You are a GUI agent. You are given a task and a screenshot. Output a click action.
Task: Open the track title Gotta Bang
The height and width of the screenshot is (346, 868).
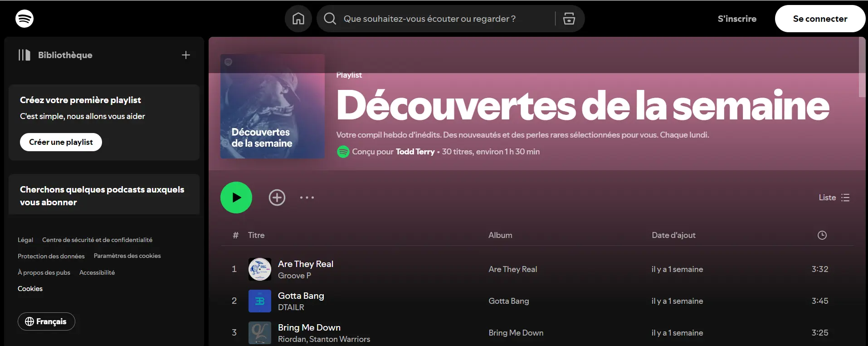tap(301, 296)
